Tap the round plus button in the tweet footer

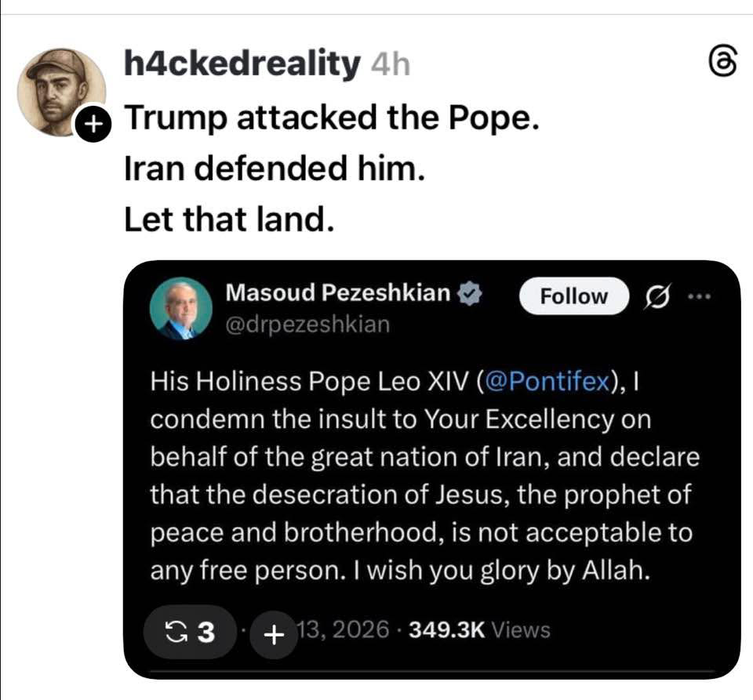274,632
